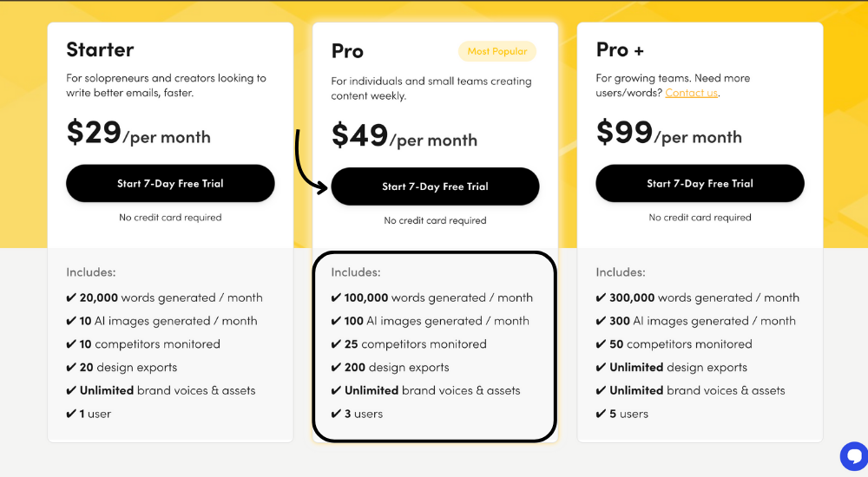Click the Pro plan 3 users item
The width and height of the screenshot is (868, 477).
pyautogui.click(x=357, y=414)
